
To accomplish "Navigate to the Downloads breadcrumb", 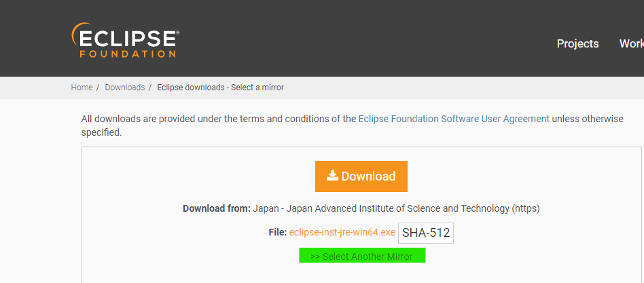I will (x=124, y=88).
